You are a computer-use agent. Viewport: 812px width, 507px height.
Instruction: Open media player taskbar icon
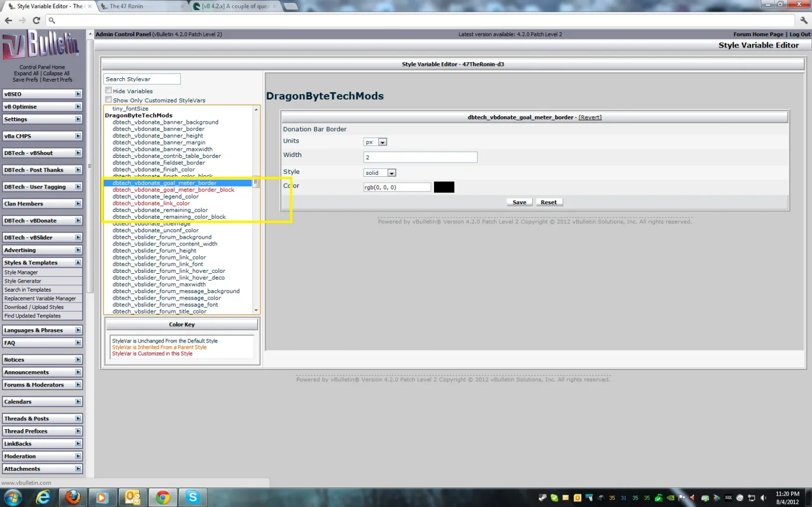point(102,497)
